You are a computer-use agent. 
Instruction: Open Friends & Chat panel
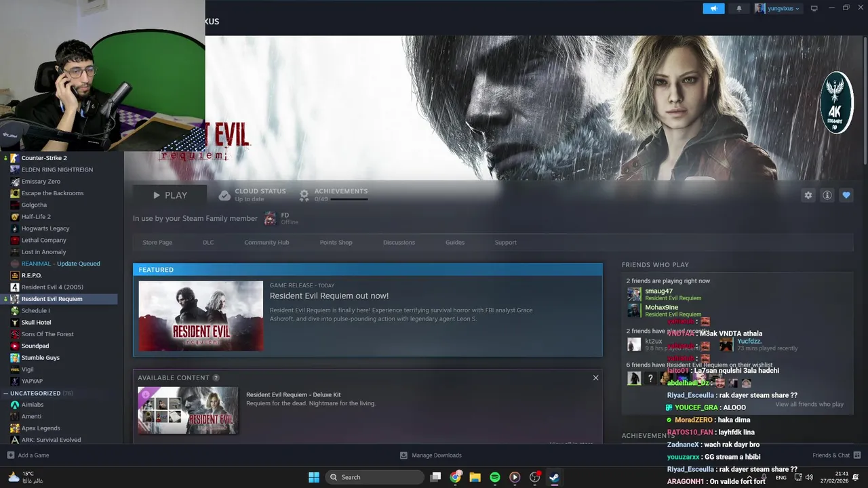pyautogui.click(x=836, y=455)
